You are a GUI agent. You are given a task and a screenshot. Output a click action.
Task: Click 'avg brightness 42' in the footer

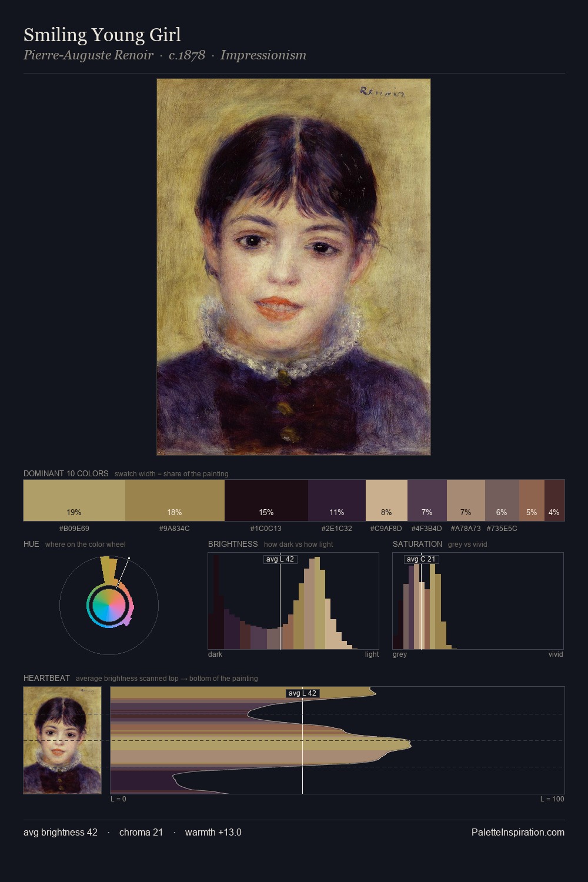click(x=61, y=832)
